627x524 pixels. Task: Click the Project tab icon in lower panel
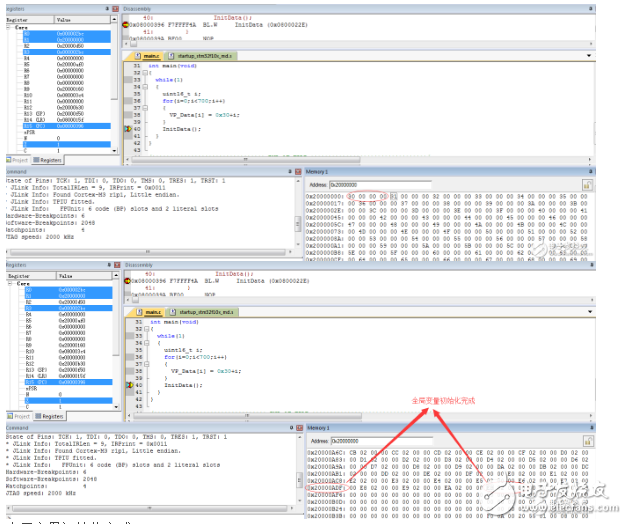(x=8, y=416)
